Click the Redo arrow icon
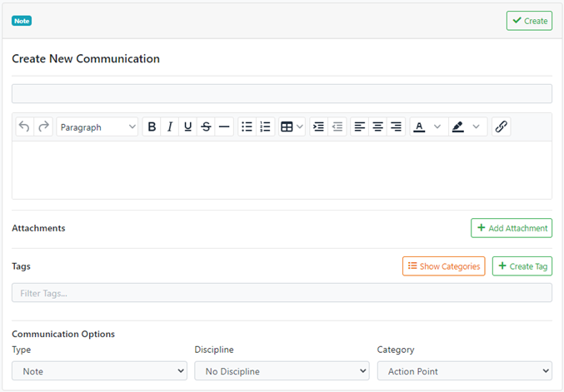564x392 pixels. 43,127
